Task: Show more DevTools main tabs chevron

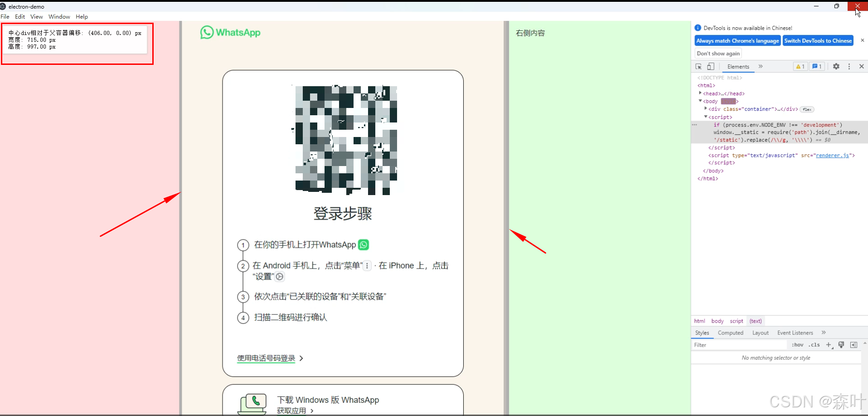Action: [761, 66]
